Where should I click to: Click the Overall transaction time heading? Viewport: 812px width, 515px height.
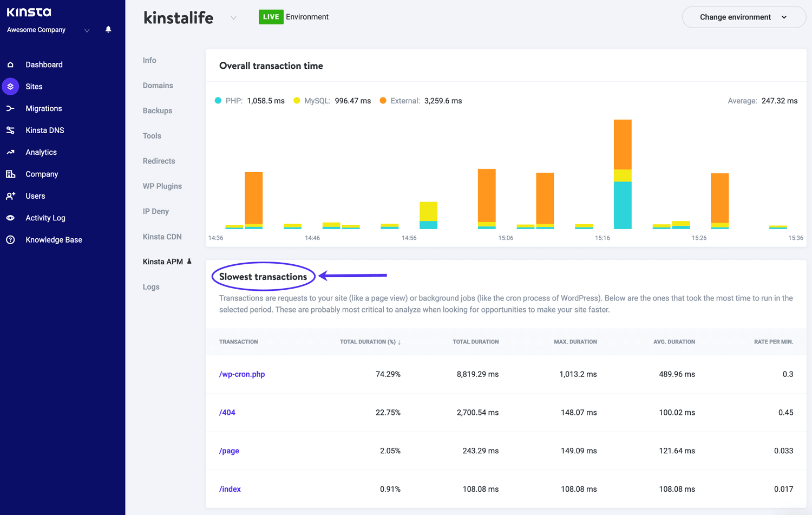pos(271,66)
